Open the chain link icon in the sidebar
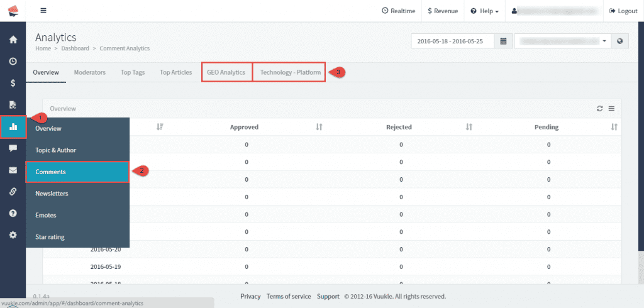644x308 pixels. tap(13, 192)
